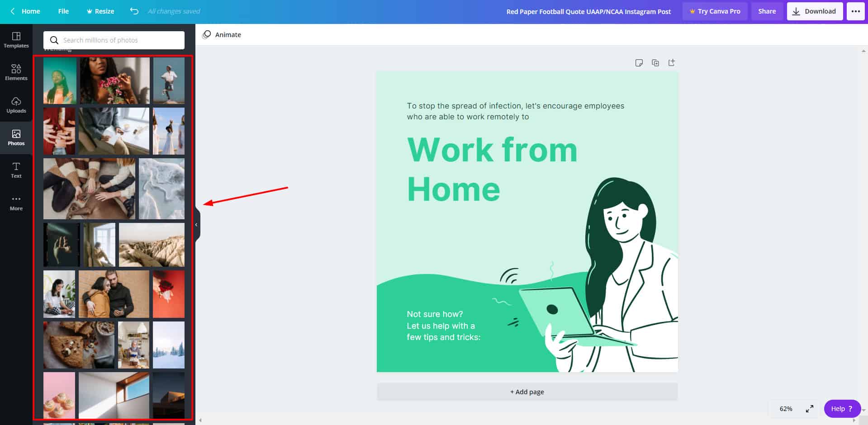Click the Animate button
This screenshot has width=868, height=425.
click(222, 35)
